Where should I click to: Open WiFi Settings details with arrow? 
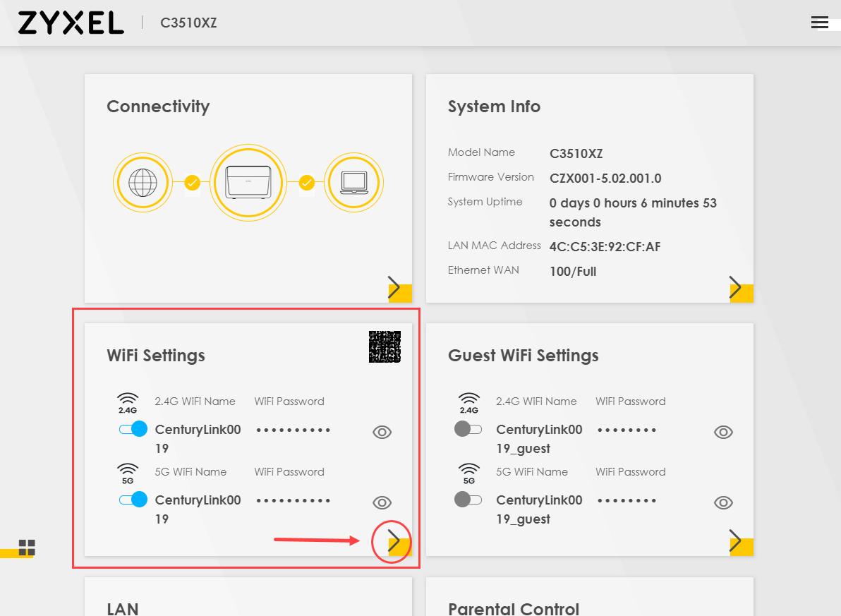(394, 541)
